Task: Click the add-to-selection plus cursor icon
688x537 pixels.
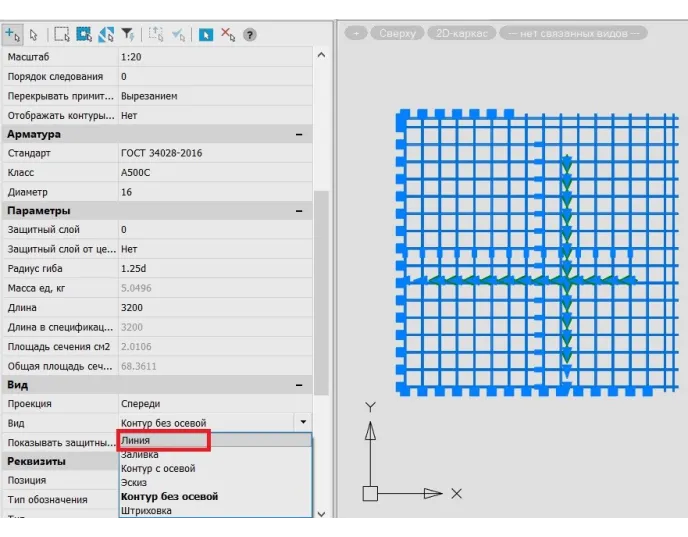Action: [13, 33]
